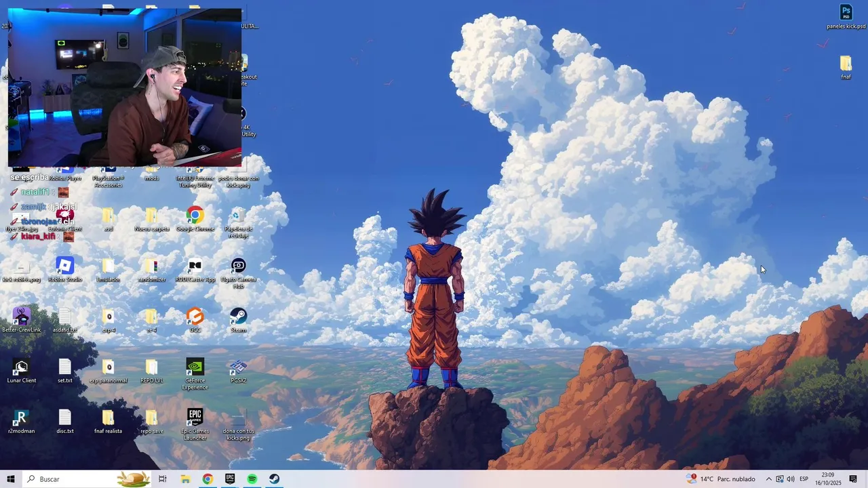Open r2modman desktop shortcut
Screen dimensions: 868x488
click(22, 422)
